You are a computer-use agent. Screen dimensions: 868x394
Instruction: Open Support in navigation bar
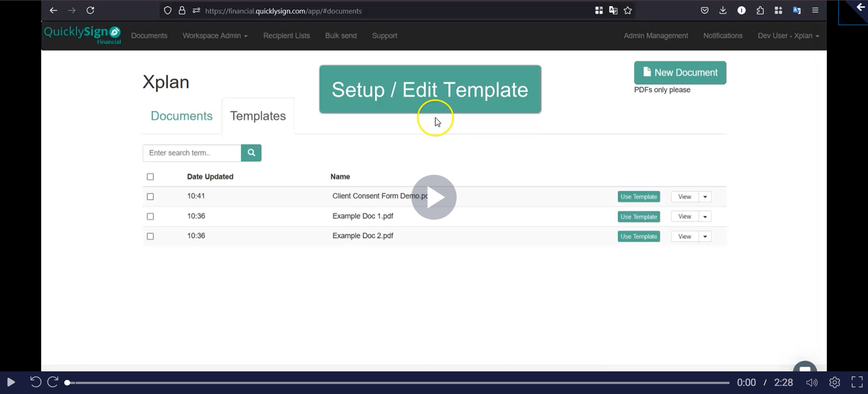385,36
